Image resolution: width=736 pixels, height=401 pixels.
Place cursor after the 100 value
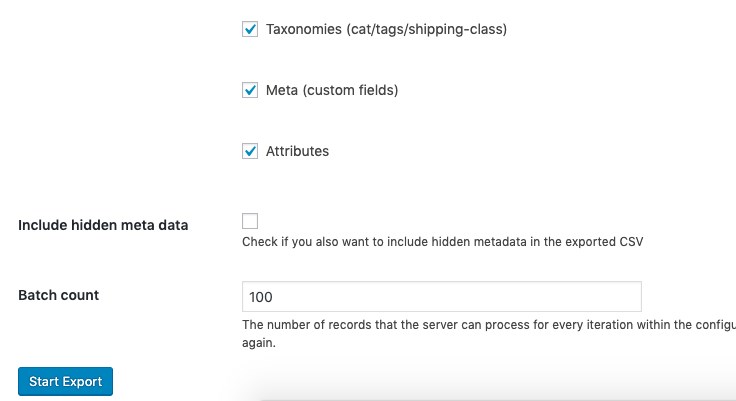[274, 297]
